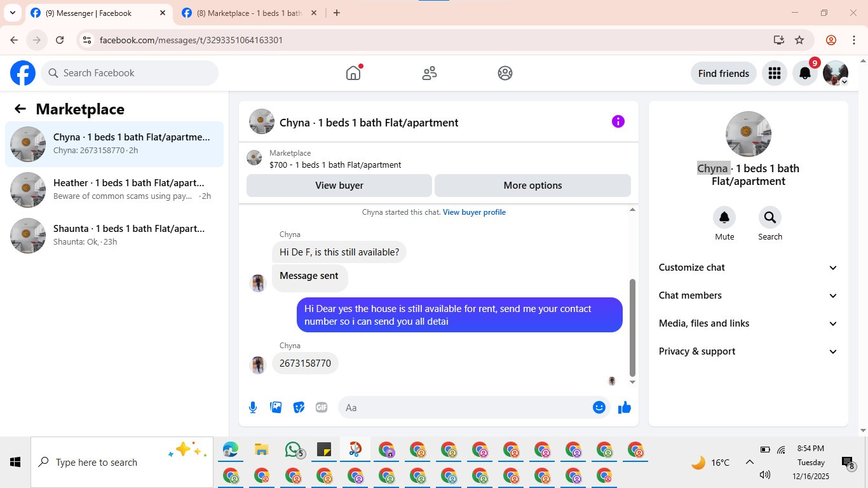This screenshot has width=868, height=488.
Task: Send a thumbs-up like
Action: point(625,407)
